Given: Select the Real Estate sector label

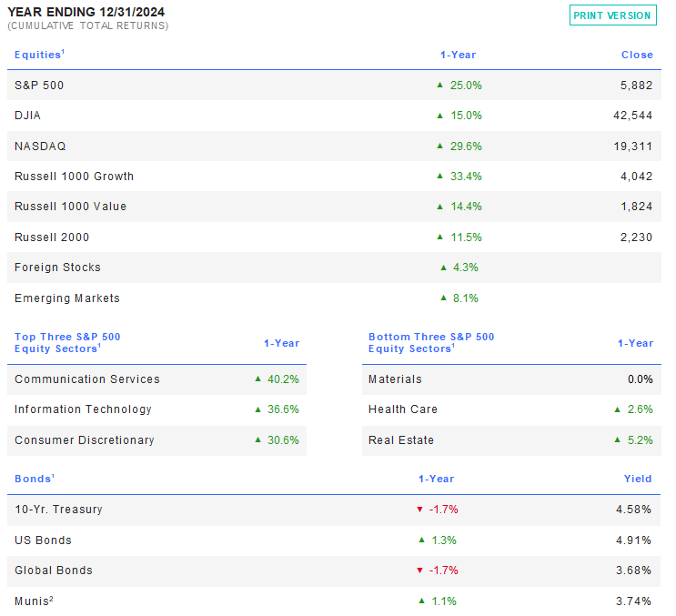Looking at the screenshot, I should 401,440.
